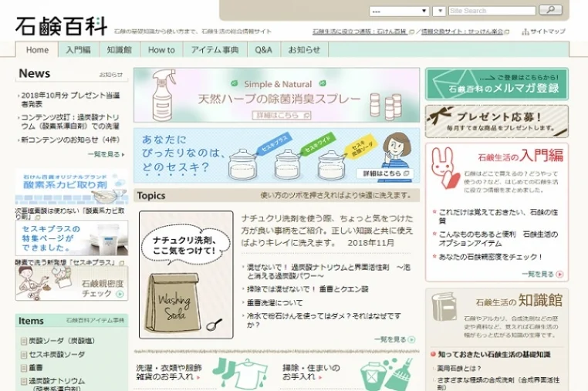Image resolution: width=588 pixels, height=391 pixels.
Task: Open the How to navigation tab
Action: pyautogui.click(x=161, y=50)
